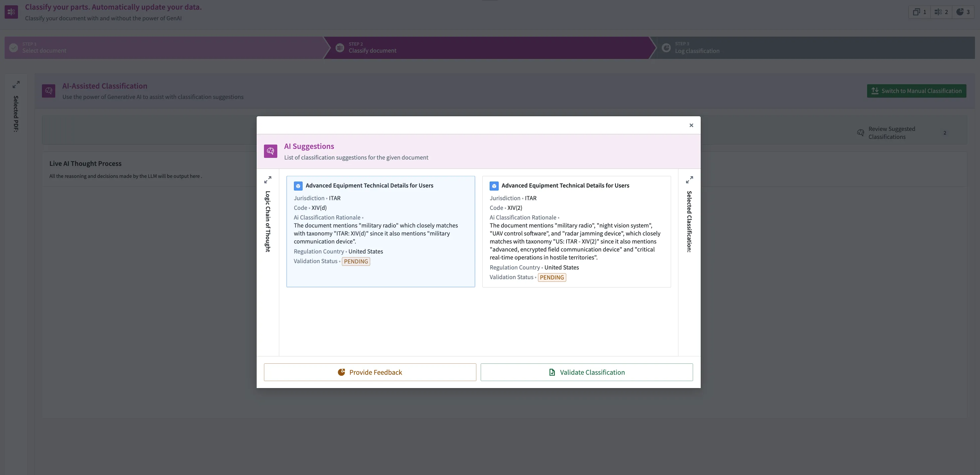Close the AI Suggestions dialog
Screen dimensions: 980x475
(x=691, y=125)
